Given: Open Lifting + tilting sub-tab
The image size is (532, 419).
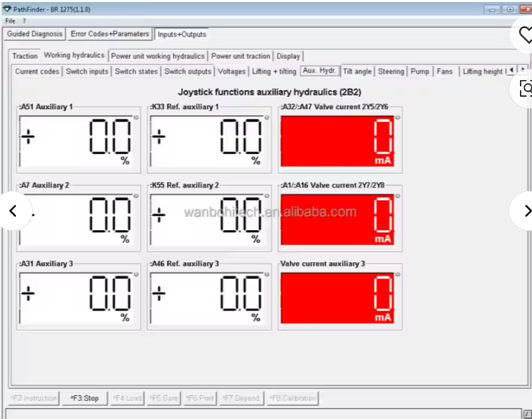Looking at the screenshot, I should pos(274,71).
